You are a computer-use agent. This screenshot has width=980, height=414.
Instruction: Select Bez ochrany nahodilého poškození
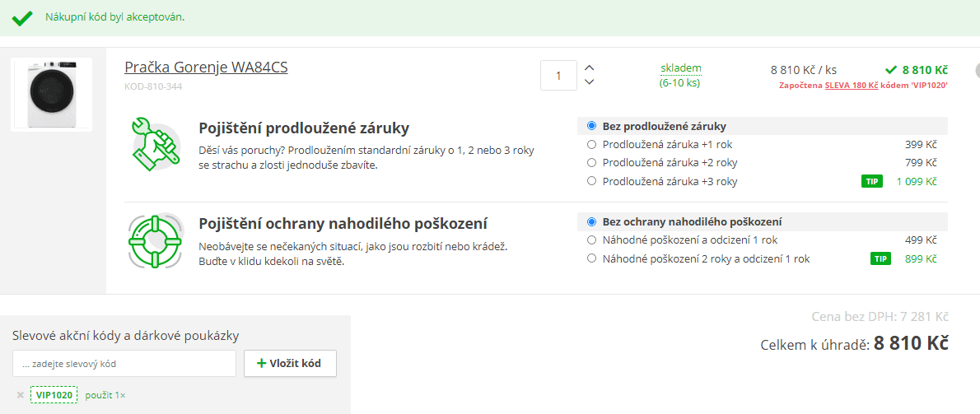tap(763, 221)
